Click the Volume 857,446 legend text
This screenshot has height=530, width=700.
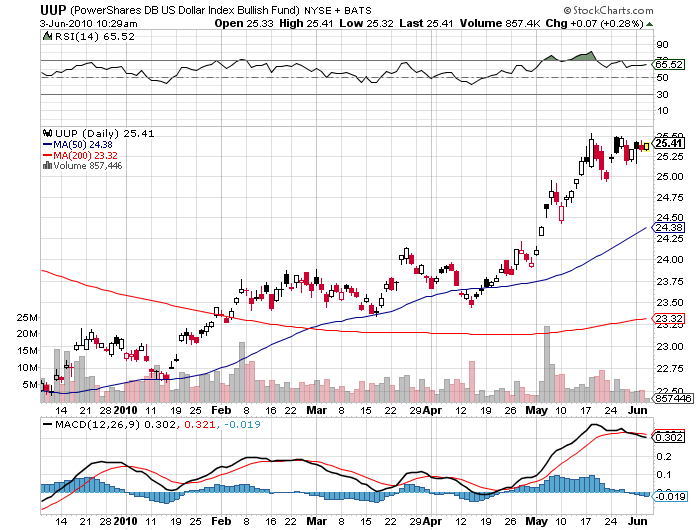88,166
